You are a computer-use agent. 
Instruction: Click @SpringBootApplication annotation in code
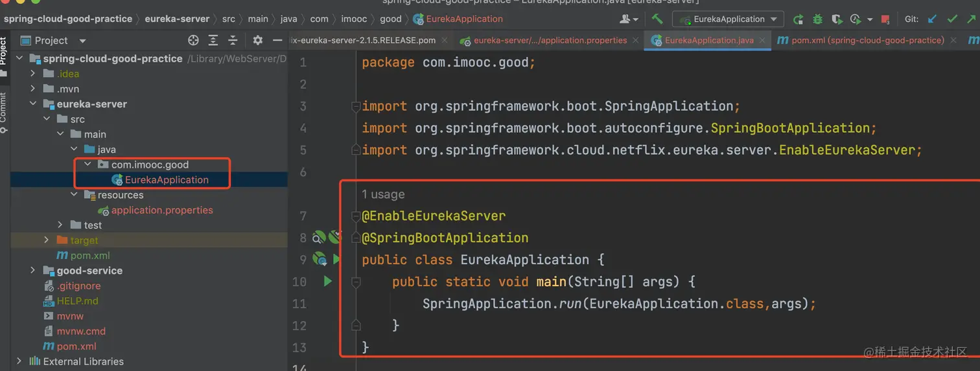tap(445, 238)
